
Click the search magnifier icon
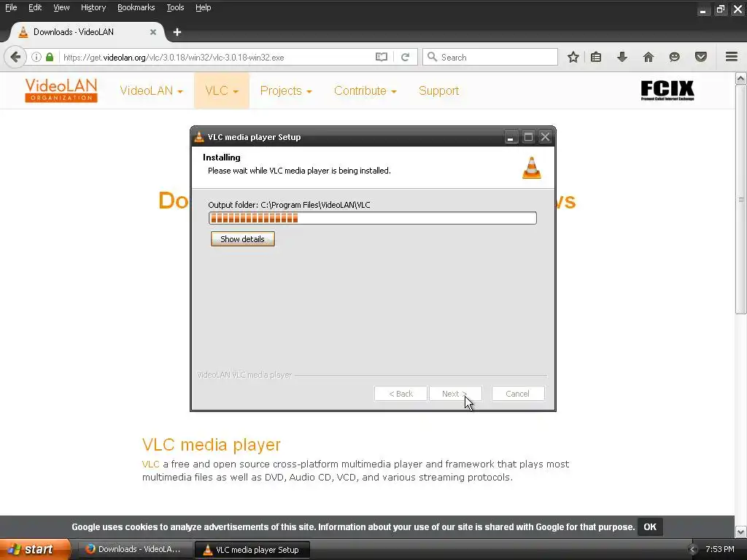coord(432,57)
